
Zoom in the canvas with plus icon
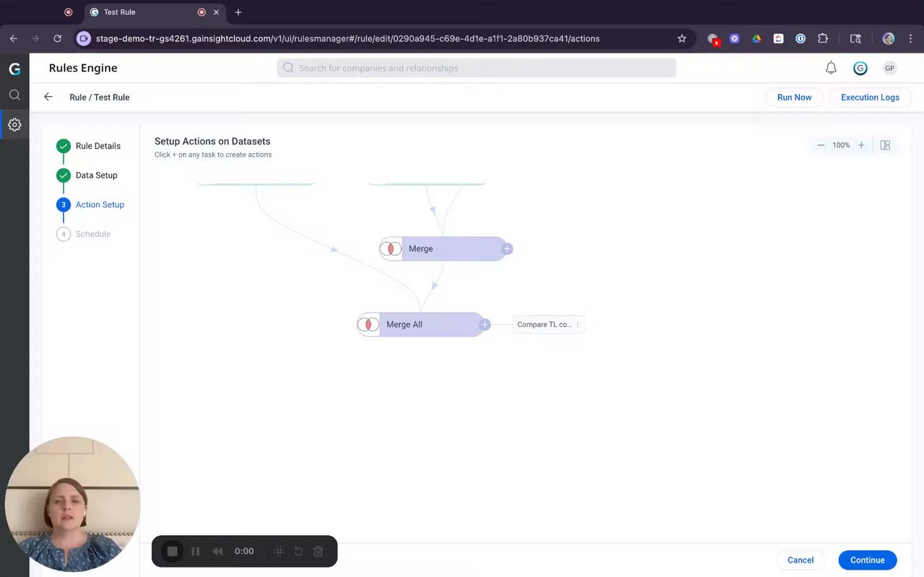point(861,145)
